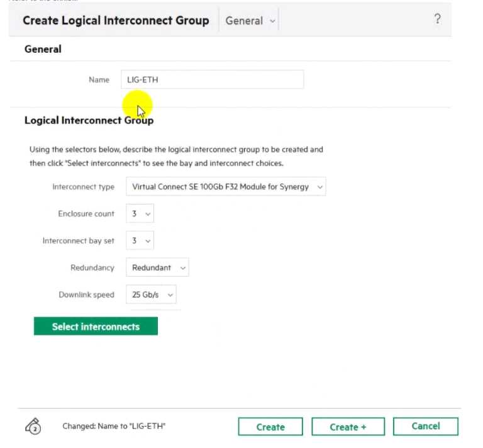Click the Create Logical Interconnect Group title
483x448 pixels.
tap(116, 20)
